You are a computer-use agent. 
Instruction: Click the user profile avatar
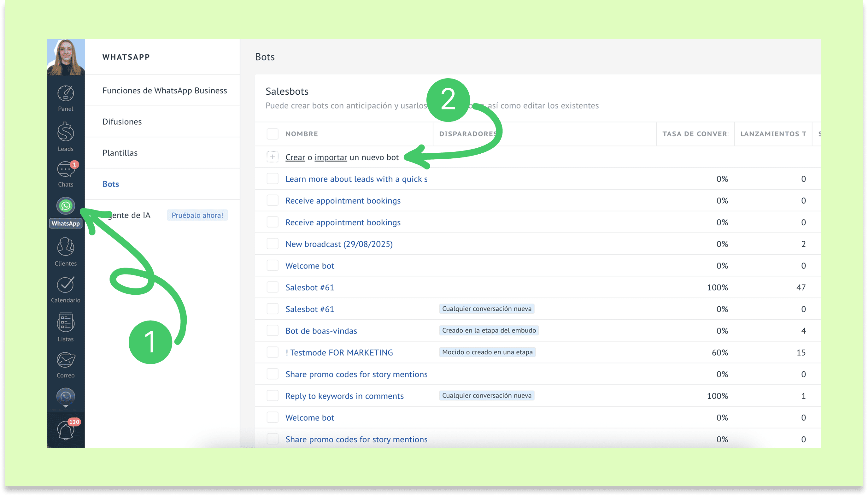pyautogui.click(x=65, y=57)
